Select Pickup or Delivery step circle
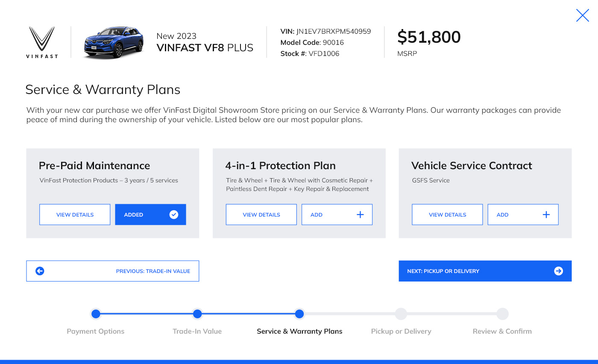This screenshot has height=364, width=598. click(401, 314)
